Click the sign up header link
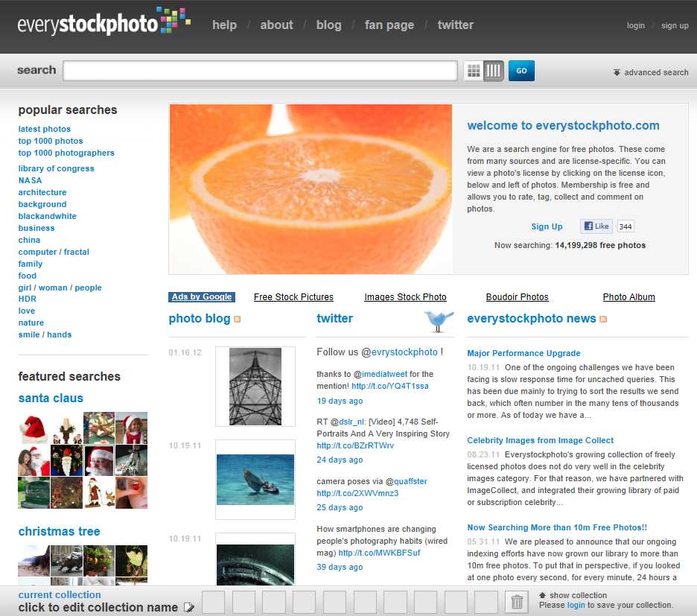 pyautogui.click(x=675, y=26)
